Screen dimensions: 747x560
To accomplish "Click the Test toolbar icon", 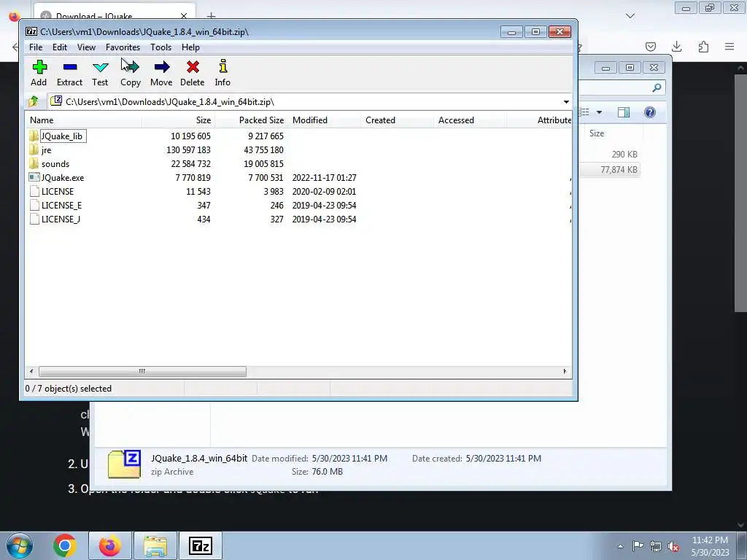I will (x=101, y=67).
